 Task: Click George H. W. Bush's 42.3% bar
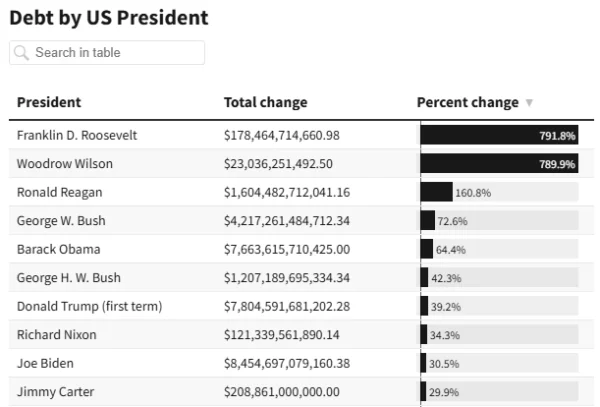click(425, 278)
